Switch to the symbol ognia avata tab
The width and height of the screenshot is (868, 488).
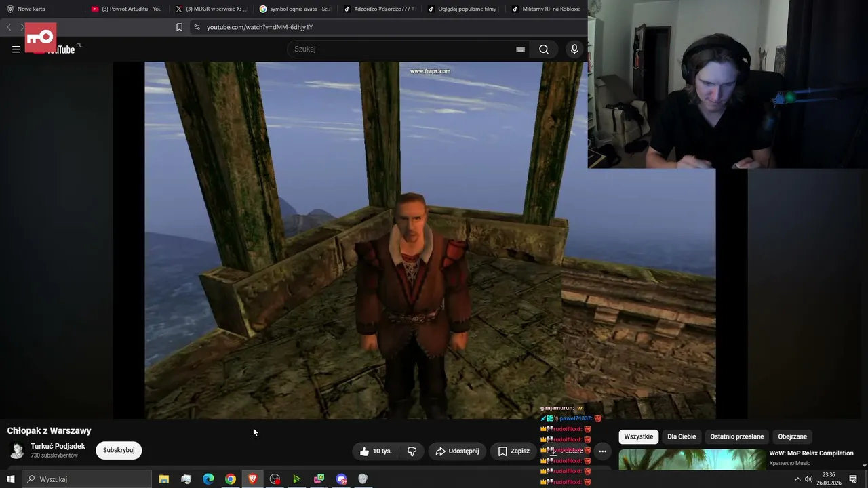[295, 9]
